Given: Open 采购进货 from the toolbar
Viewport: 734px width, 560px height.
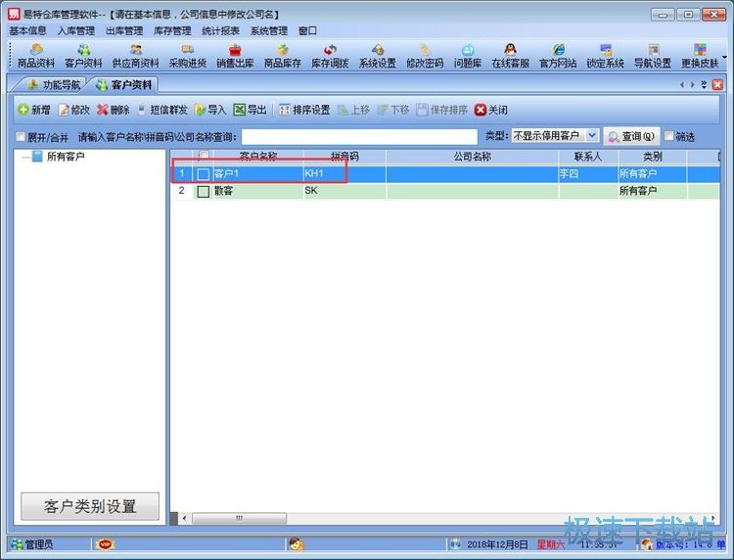Looking at the screenshot, I should (188, 56).
